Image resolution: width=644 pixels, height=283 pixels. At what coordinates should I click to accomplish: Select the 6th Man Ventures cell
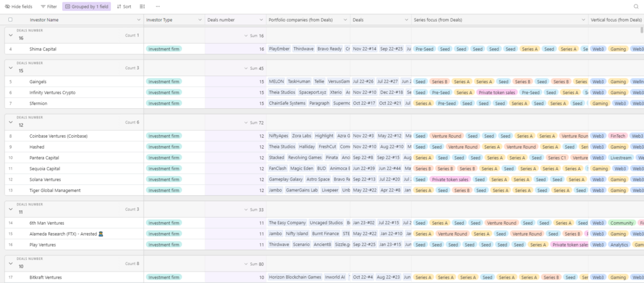(x=46, y=223)
